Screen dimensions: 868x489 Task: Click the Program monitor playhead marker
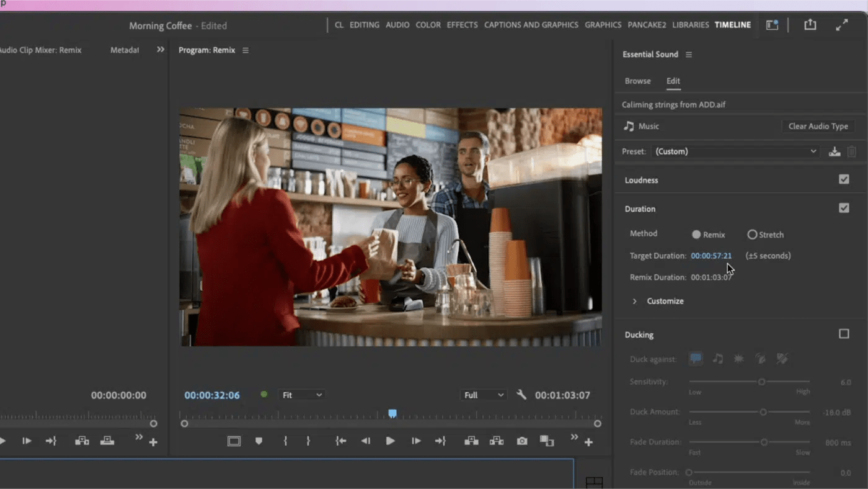click(x=392, y=413)
